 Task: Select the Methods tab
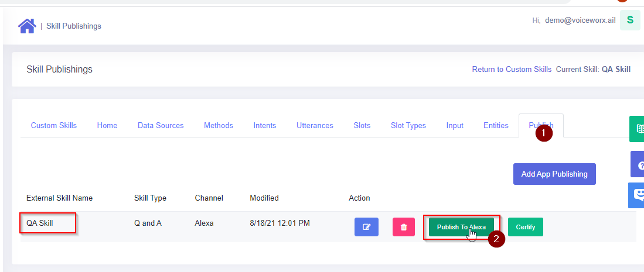(219, 125)
